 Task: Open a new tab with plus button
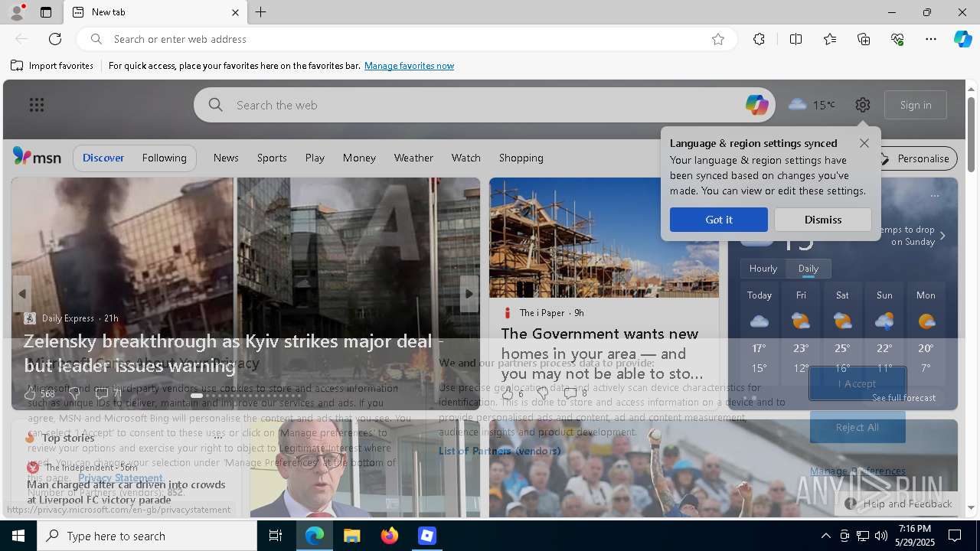[x=261, y=12]
